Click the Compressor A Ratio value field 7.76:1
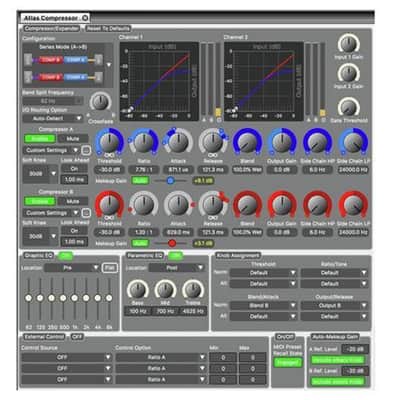Screen dimensions: 400x400 click(144, 170)
